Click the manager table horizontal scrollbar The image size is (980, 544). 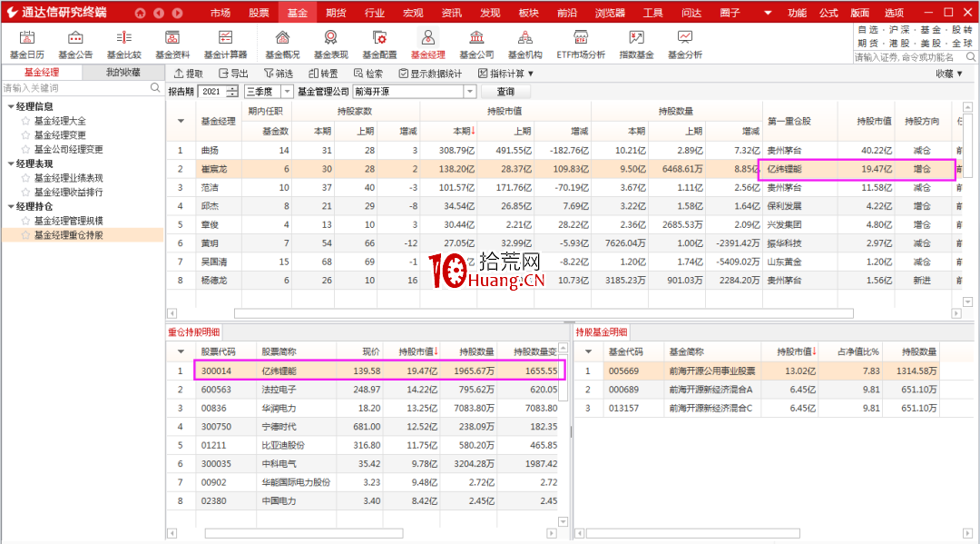tap(544, 313)
